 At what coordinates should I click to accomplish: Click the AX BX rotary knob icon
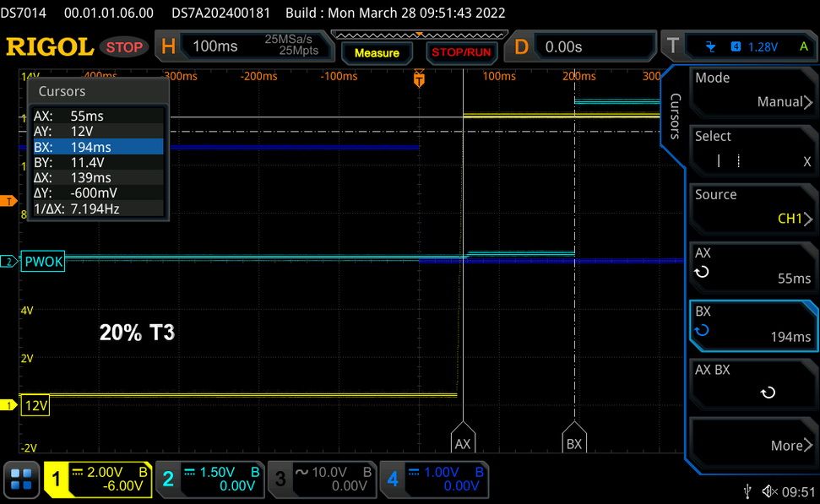[x=768, y=392]
